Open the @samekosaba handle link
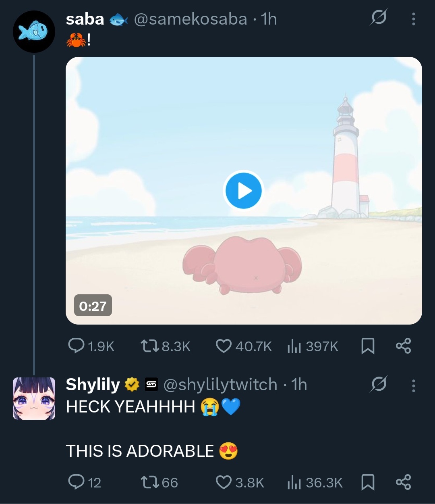This screenshot has width=435, height=504. click(190, 19)
